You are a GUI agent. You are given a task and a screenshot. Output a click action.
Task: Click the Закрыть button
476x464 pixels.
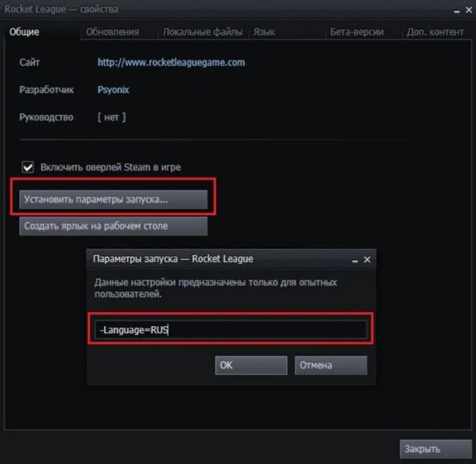pyautogui.click(x=436, y=449)
